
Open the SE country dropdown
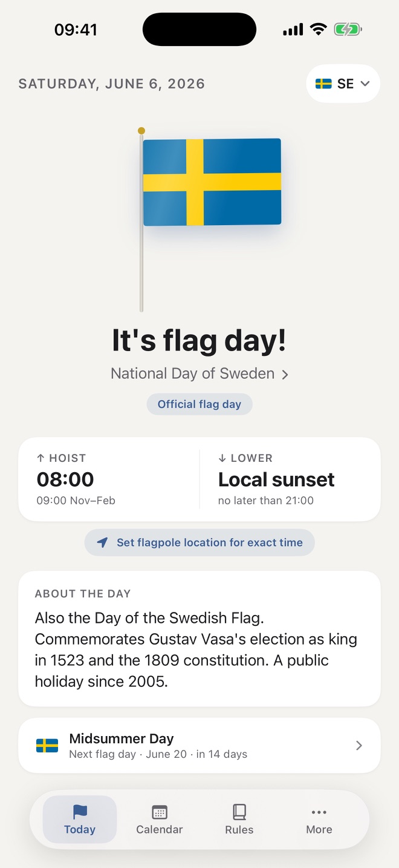tap(343, 84)
